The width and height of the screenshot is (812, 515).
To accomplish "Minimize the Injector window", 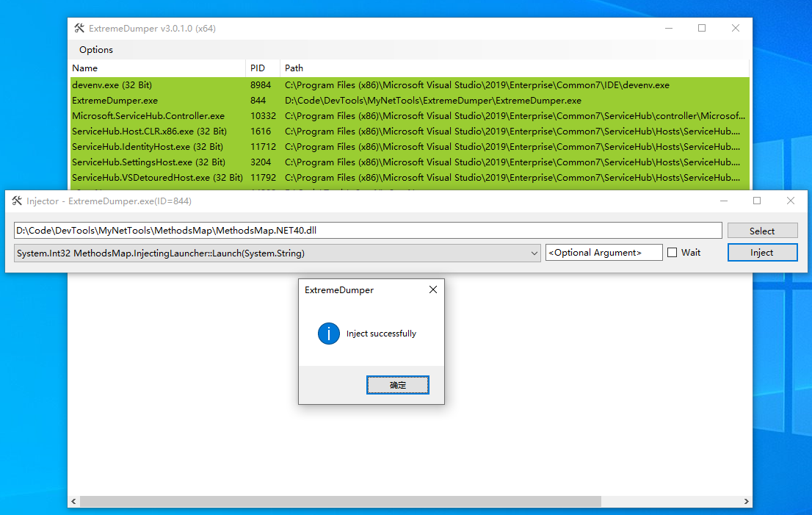I will click(724, 201).
